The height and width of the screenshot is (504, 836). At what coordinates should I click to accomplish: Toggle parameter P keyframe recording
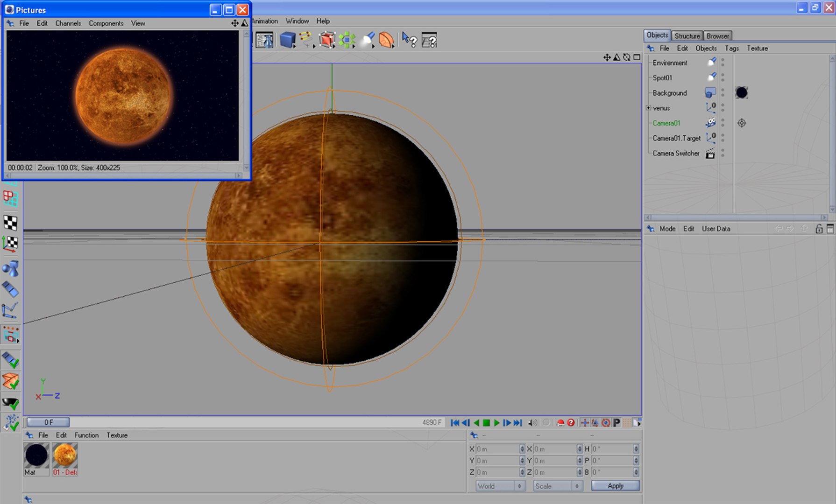(x=616, y=423)
